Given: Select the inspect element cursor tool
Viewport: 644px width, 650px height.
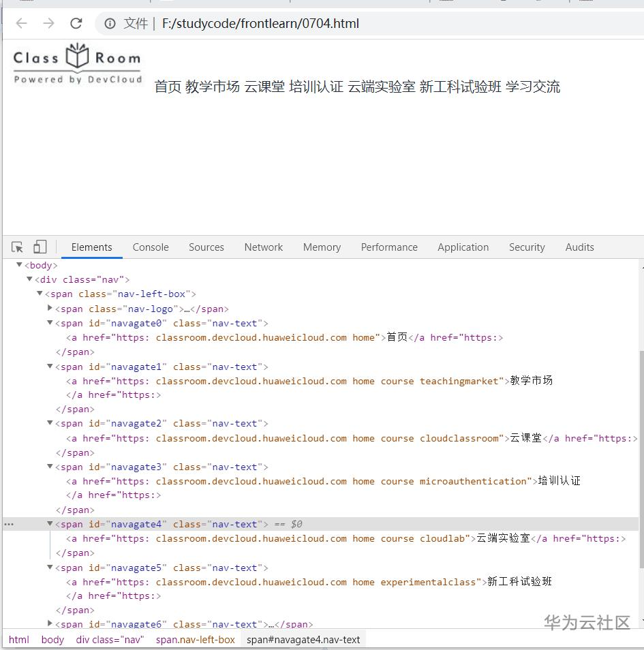Looking at the screenshot, I should (16, 246).
